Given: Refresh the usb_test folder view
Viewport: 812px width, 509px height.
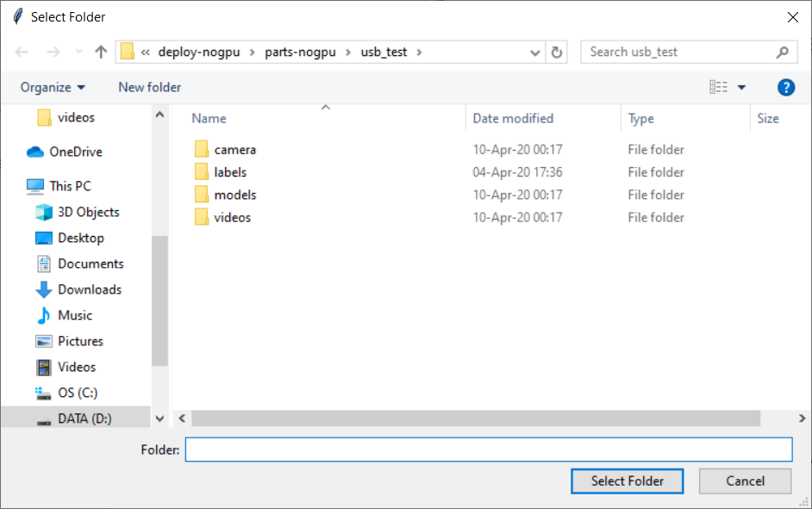Looking at the screenshot, I should 557,53.
